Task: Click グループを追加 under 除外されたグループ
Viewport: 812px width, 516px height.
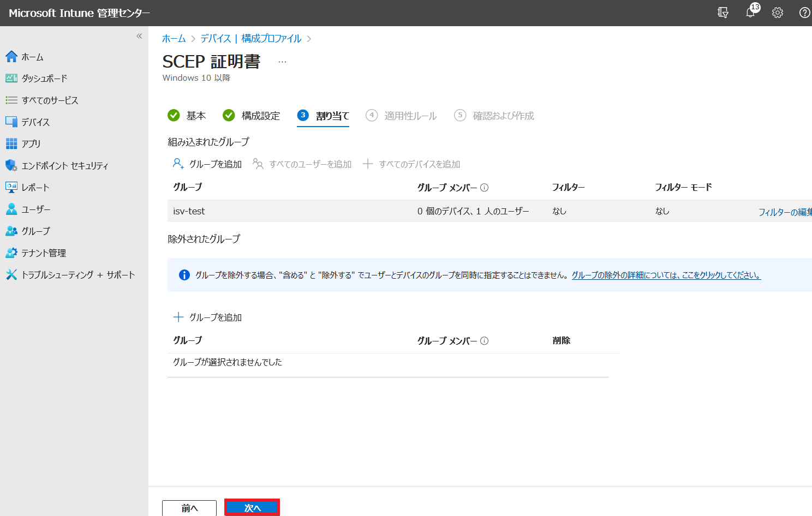Action: (207, 317)
